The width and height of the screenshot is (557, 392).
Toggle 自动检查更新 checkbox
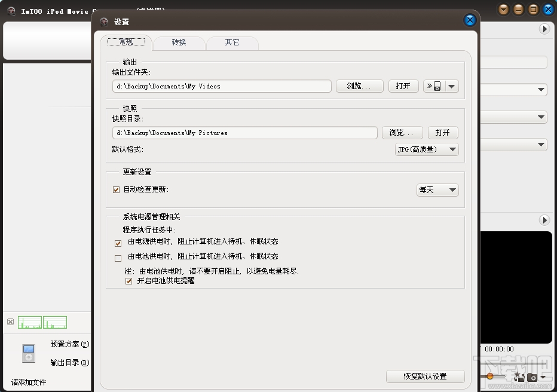[116, 189]
